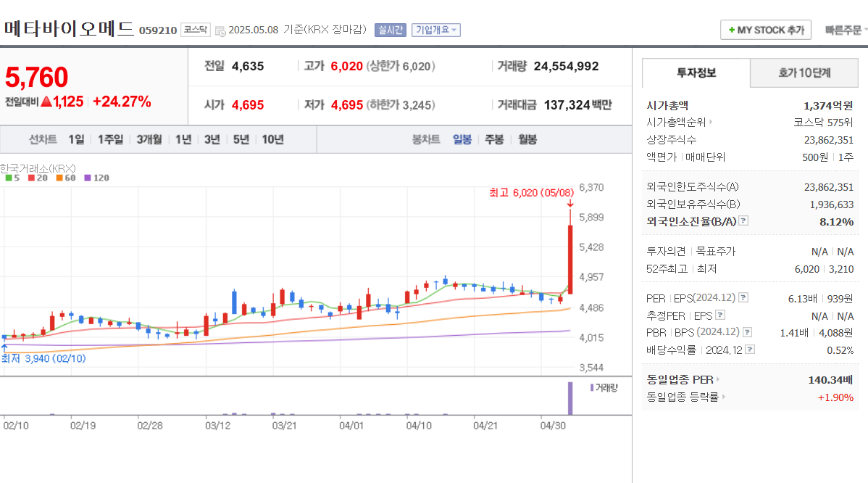Click the 배당수익률 value 0.52%
The width and height of the screenshot is (868, 483).
click(x=840, y=350)
